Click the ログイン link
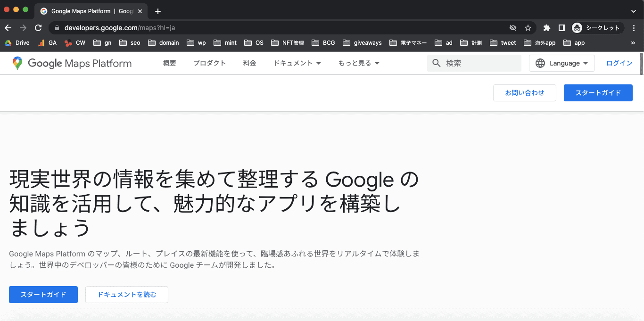Viewport: 644px width, 321px height. click(619, 63)
